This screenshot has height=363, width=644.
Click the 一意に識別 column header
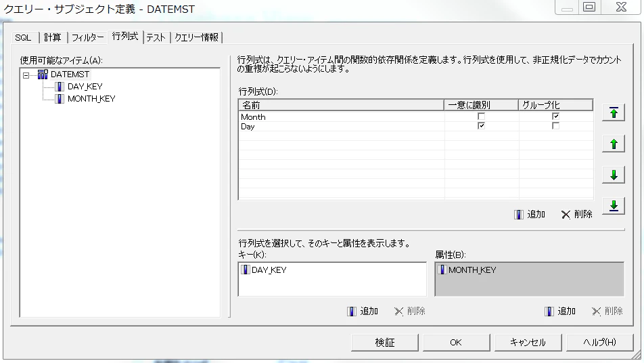coord(481,105)
